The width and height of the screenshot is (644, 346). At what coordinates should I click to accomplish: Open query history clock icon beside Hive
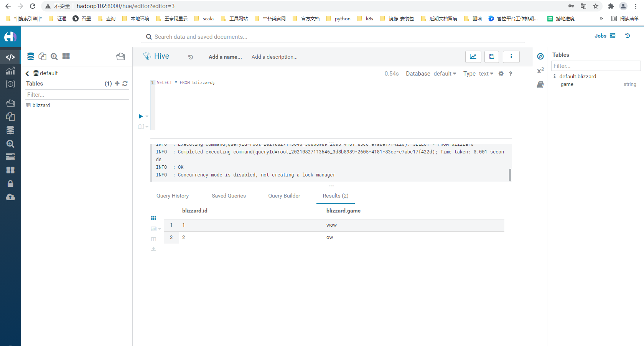[191, 57]
